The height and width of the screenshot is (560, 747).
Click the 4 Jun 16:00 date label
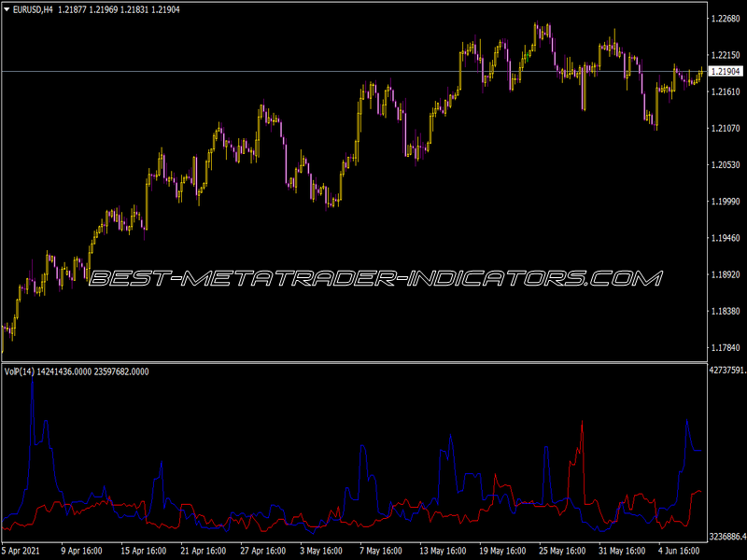coord(680,551)
